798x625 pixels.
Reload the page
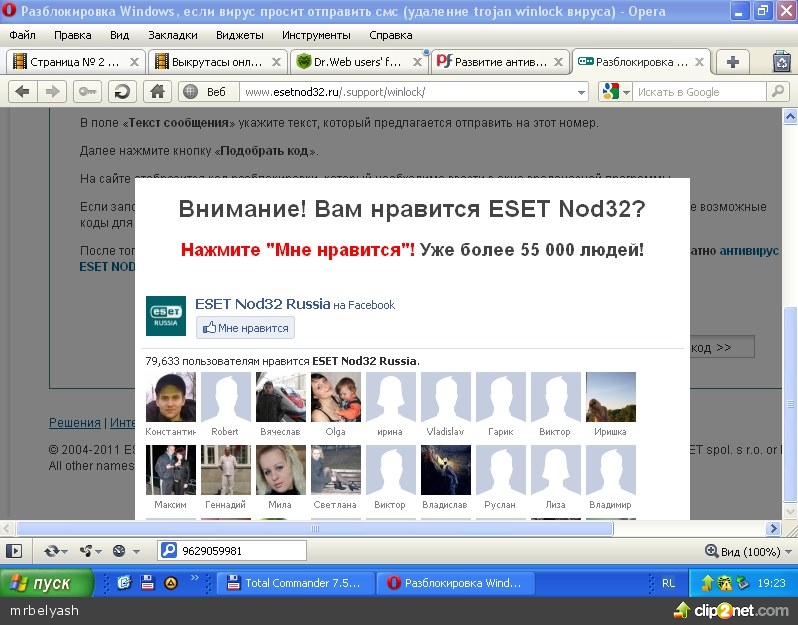click(122, 92)
